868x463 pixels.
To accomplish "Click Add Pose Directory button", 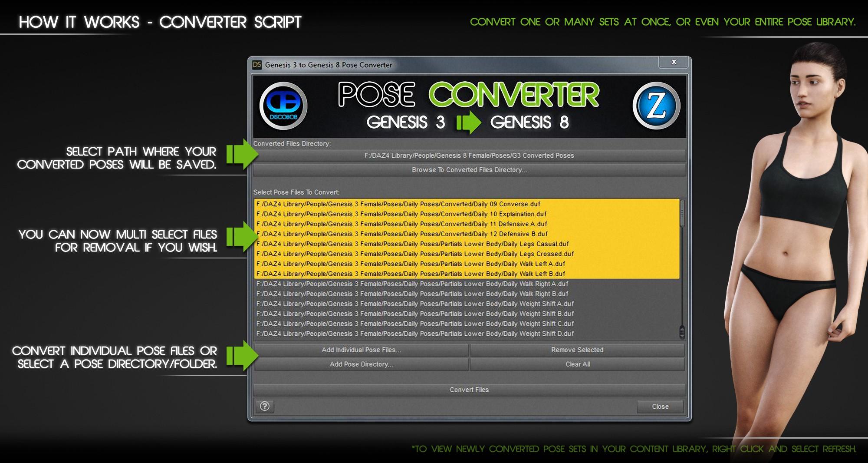I will (x=361, y=364).
